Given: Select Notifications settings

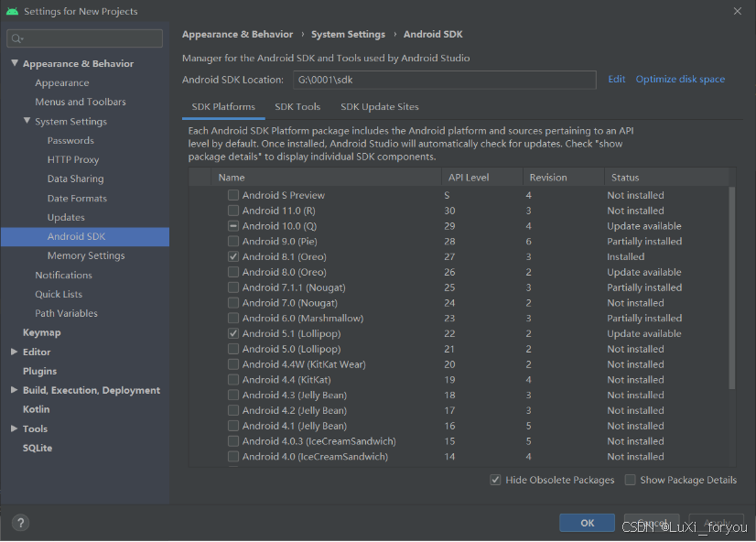Looking at the screenshot, I should 63,276.
